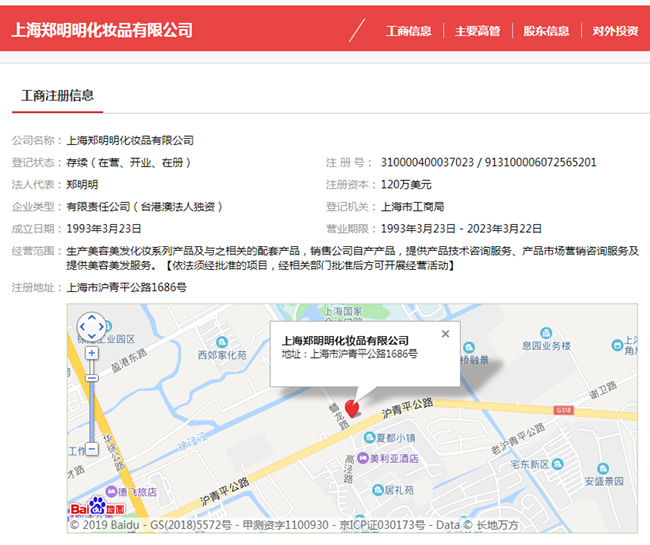
Task: Open the 工商信息 tab in header
Action: [x=408, y=31]
